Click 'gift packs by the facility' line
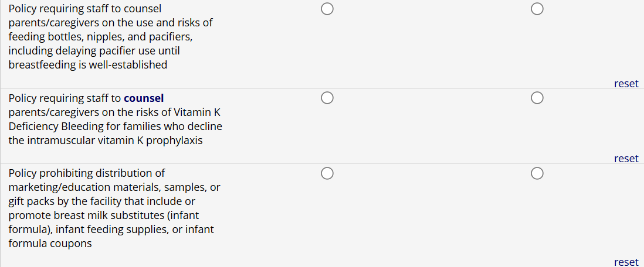Screen dimensions: 644x267 pos(102,201)
